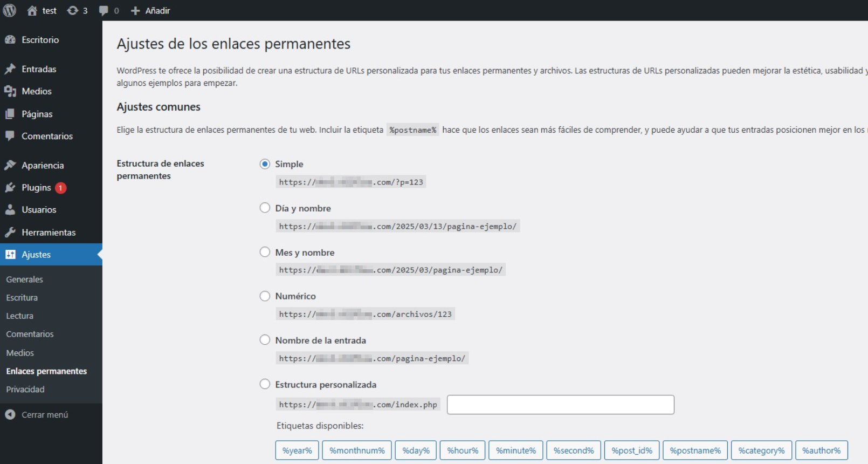Click the Plugins update badge showing 1
This screenshot has height=464, width=868.
click(x=61, y=188)
